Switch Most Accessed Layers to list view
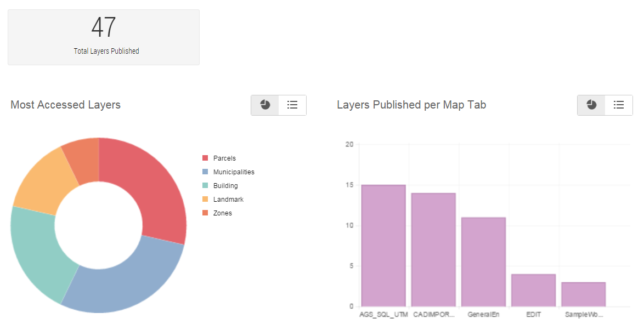This screenshot has width=644, height=324. pos(292,105)
